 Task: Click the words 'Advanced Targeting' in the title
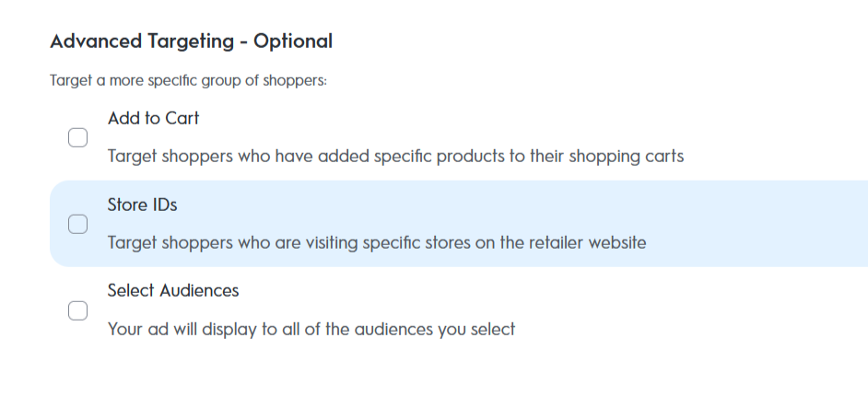(143, 41)
